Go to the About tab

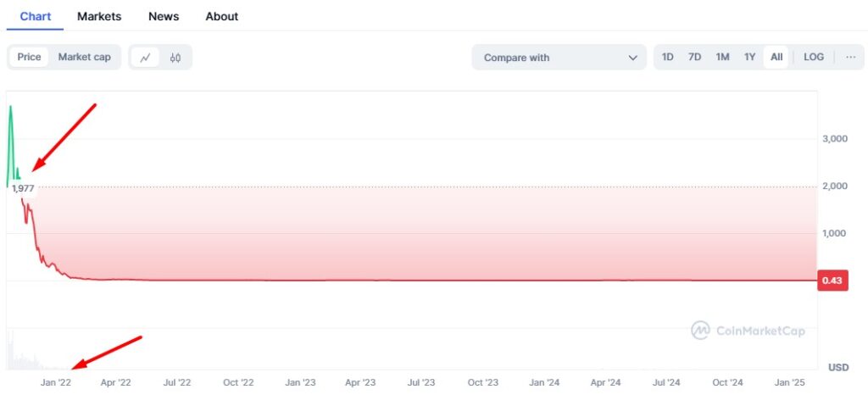[x=221, y=16]
